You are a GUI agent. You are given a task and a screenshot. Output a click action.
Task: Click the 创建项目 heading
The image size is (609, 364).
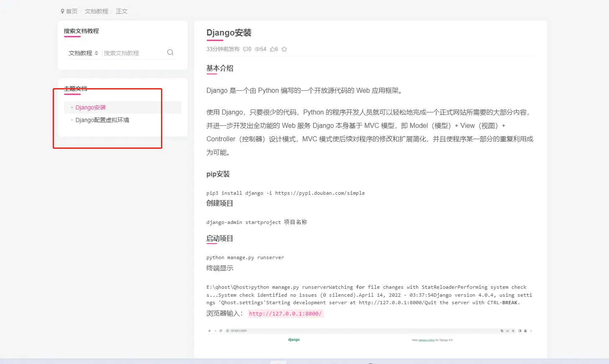tap(220, 203)
